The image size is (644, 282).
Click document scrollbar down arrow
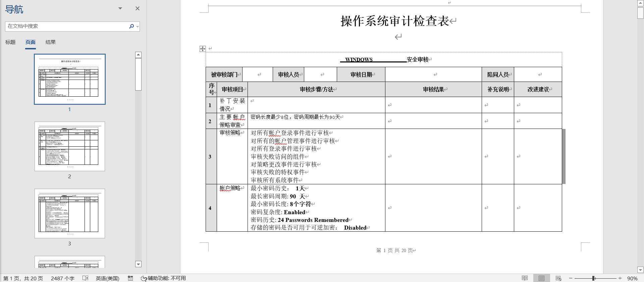[640, 270]
